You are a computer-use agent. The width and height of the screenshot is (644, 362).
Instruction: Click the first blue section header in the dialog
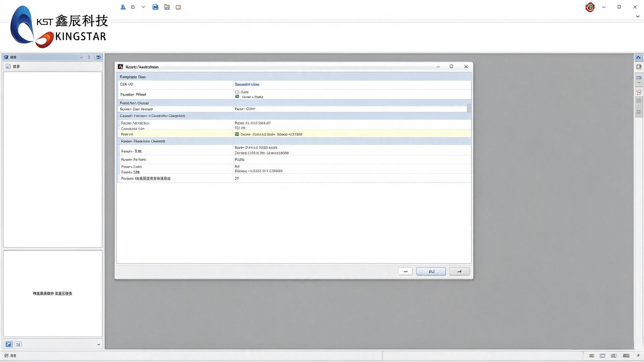[294, 77]
